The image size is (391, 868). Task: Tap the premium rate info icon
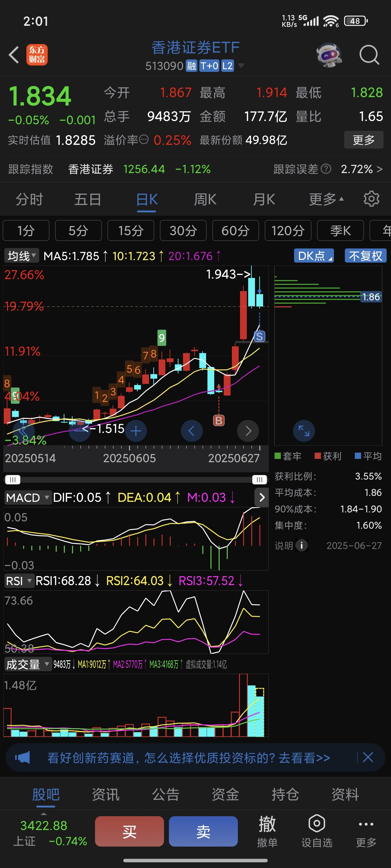pyautogui.click(x=144, y=139)
